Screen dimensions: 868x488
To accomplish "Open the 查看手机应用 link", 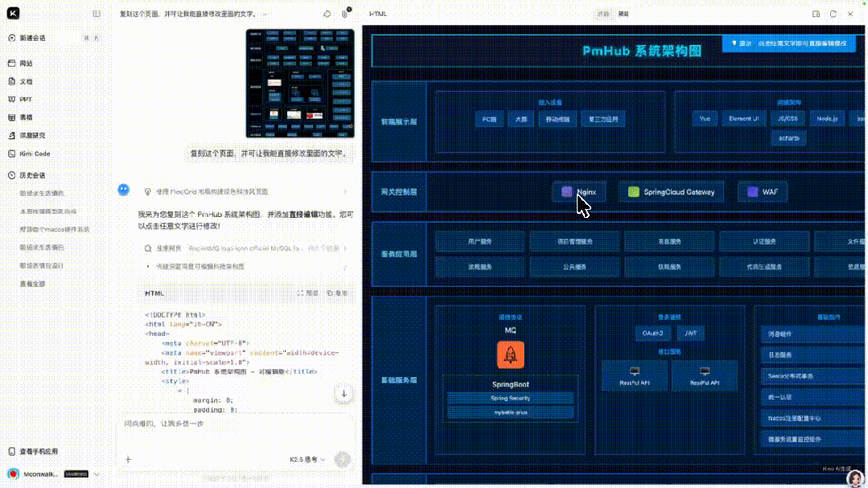I will coord(36,451).
